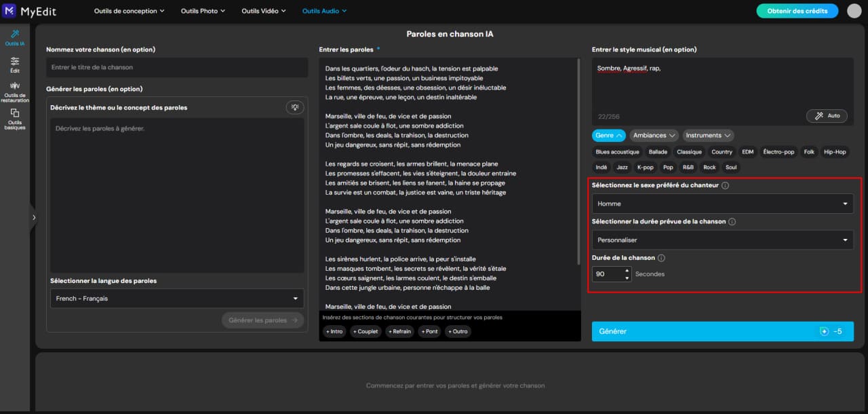Click the credits plus icon on Générer bar
868x414 pixels.
pyautogui.click(x=824, y=331)
